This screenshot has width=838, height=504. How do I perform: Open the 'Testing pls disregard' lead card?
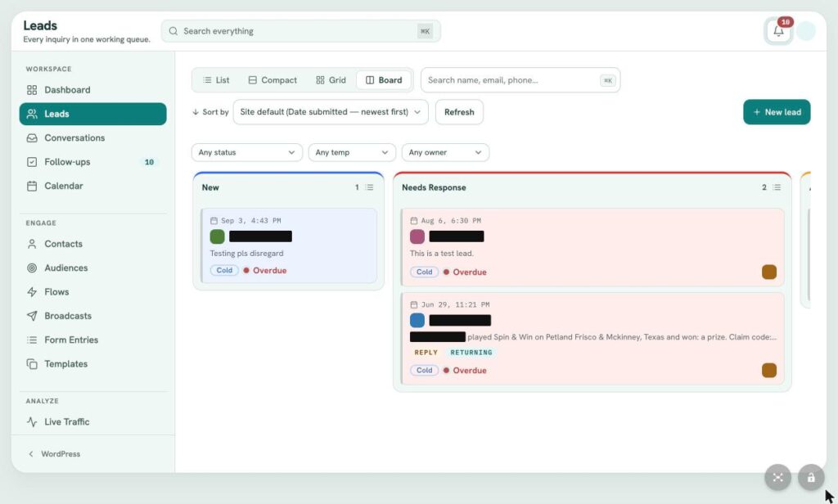coord(289,245)
